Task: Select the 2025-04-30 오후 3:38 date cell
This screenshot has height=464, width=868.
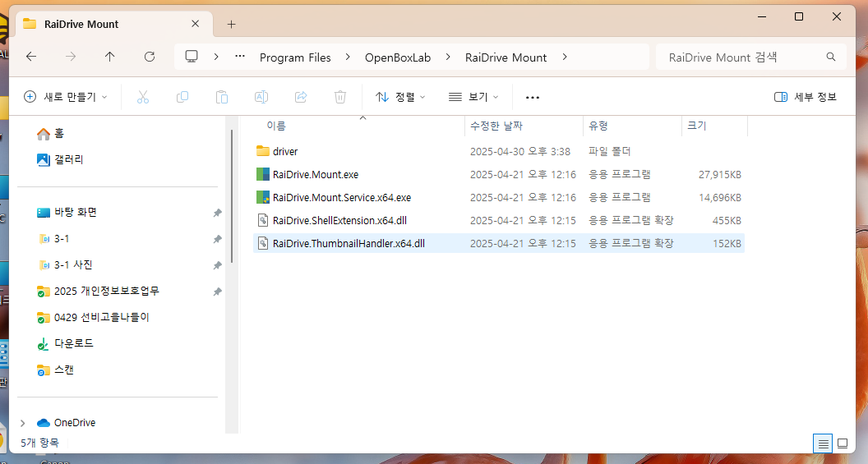Action: 519,152
